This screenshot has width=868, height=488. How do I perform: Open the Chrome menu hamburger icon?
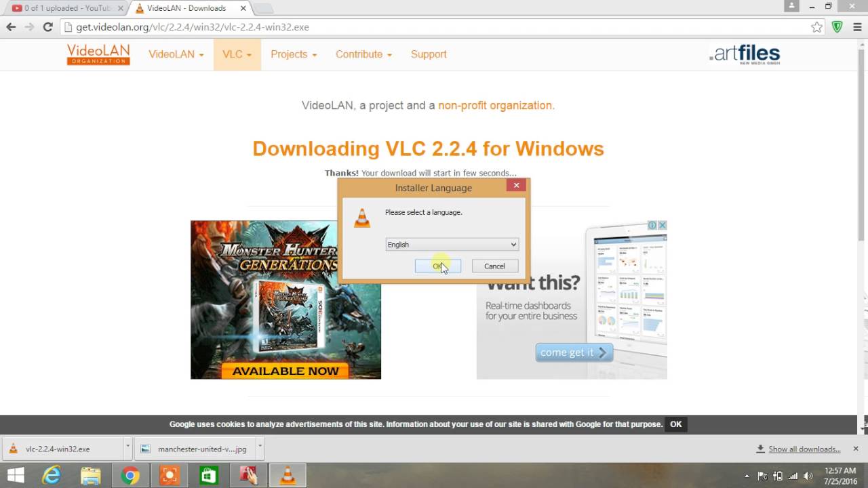857,27
